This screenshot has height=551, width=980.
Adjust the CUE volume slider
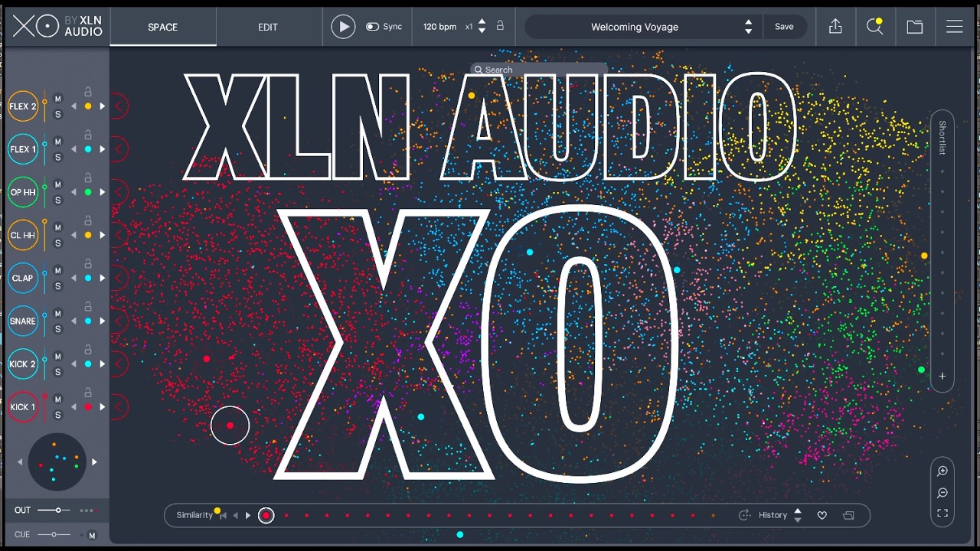54,534
